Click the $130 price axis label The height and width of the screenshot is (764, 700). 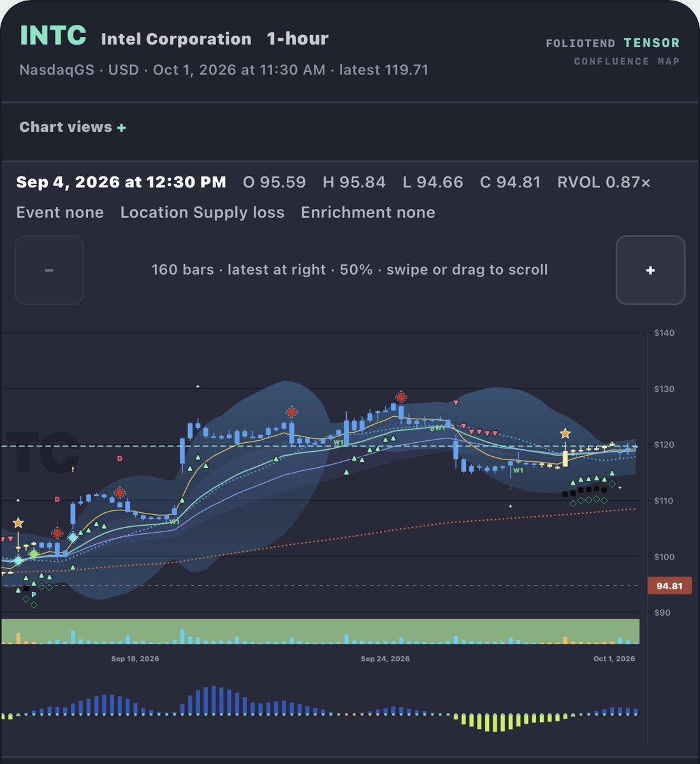[x=664, y=389]
